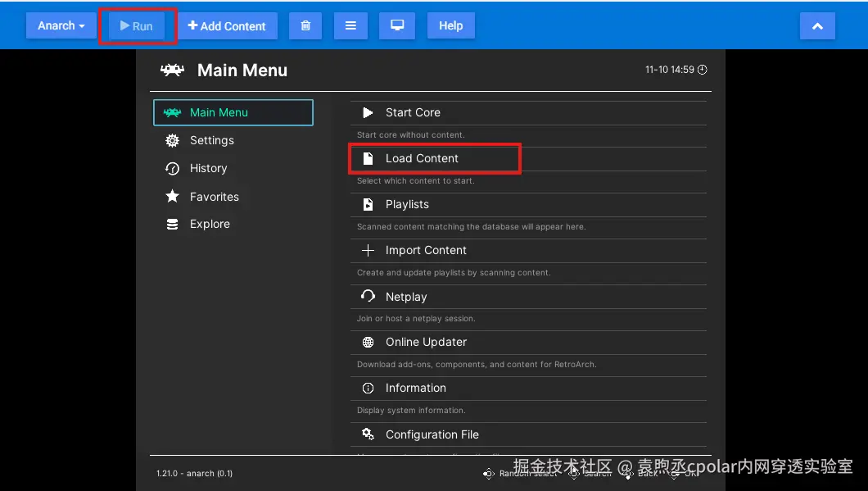Click 'Scanned content matching the database' description

click(471, 227)
